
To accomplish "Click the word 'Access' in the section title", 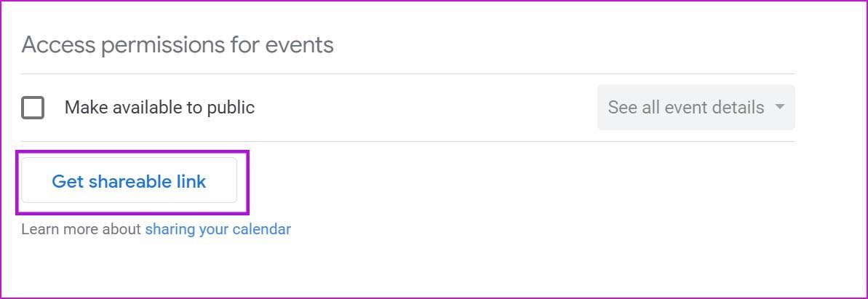I will [x=58, y=45].
